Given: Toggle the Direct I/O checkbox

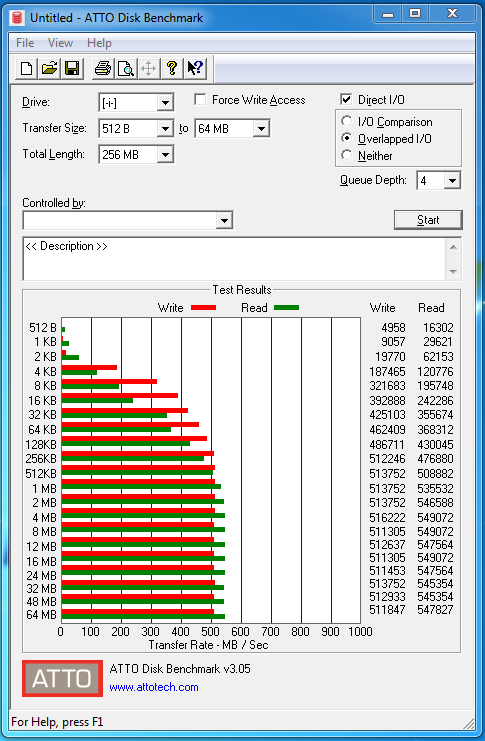Looking at the screenshot, I should click(346, 99).
